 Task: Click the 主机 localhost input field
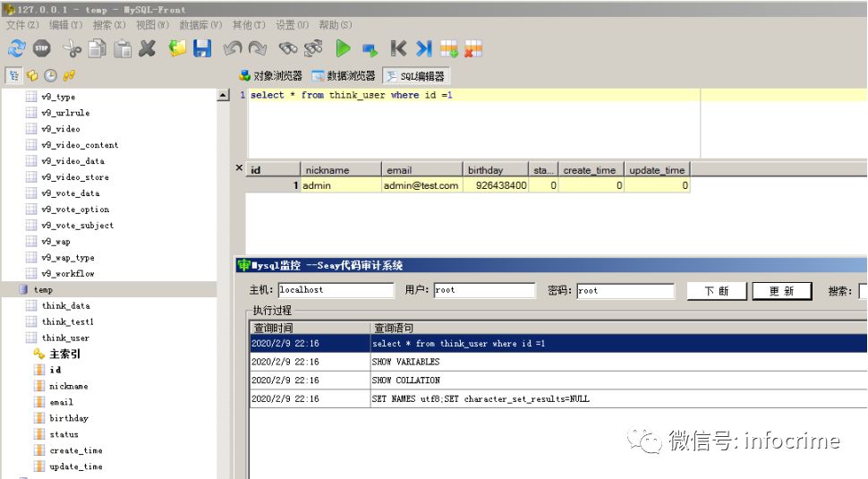click(336, 290)
